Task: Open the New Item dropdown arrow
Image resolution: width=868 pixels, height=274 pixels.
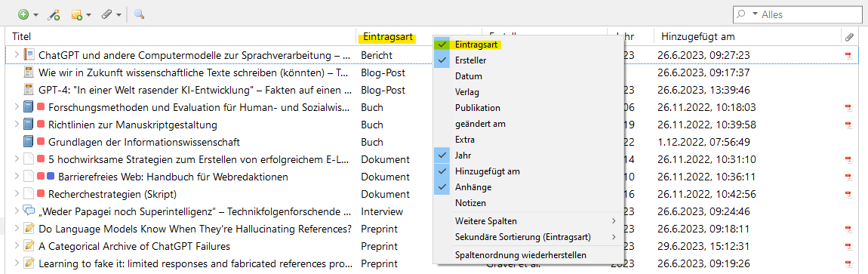Action: pos(36,15)
